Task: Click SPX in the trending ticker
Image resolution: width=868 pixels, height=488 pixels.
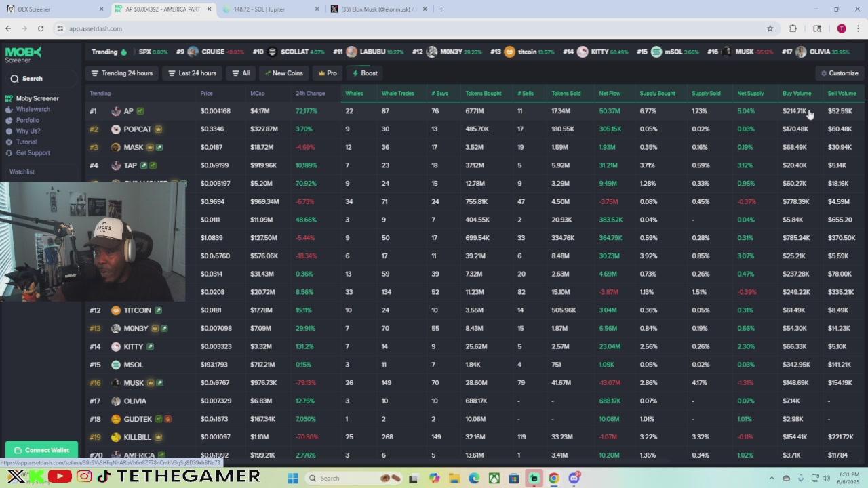Action: click(x=145, y=52)
